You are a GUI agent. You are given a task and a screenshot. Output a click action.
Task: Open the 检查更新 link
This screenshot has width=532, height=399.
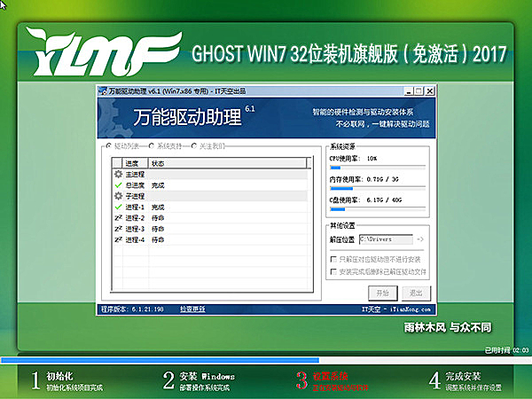(x=192, y=309)
